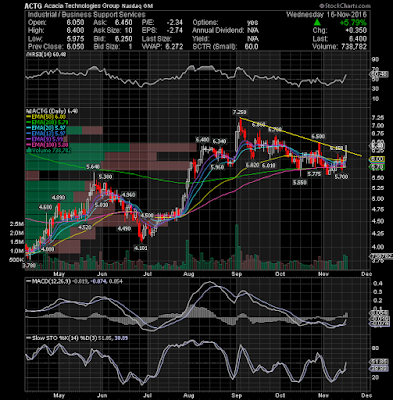Screen dimensions: 393x400
Task: Click the green up-arrow change indicator
Action: coord(317,23)
